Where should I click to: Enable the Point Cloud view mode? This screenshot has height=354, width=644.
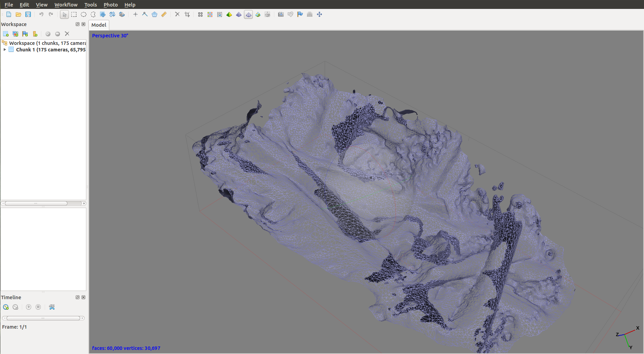(200, 14)
